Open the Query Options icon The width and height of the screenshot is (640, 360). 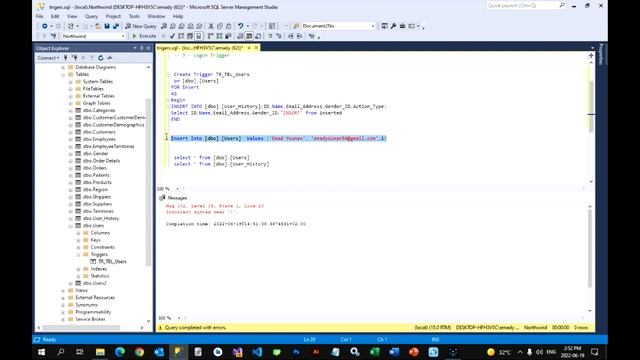[x=189, y=36]
